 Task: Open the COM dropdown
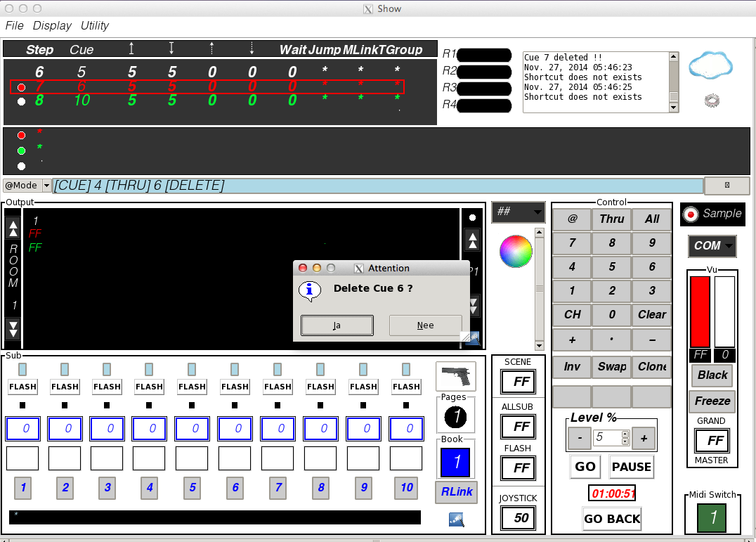pos(712,245)
